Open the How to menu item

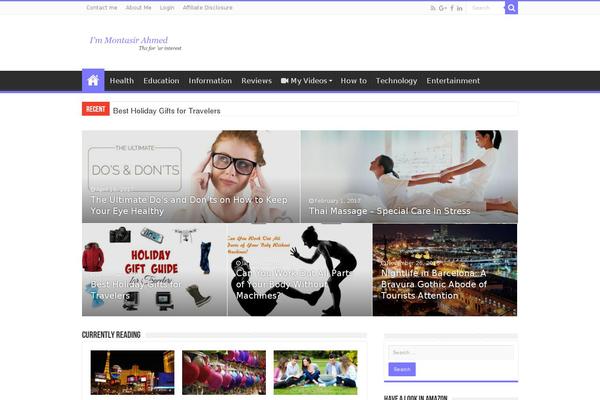[x=354, y=81]
